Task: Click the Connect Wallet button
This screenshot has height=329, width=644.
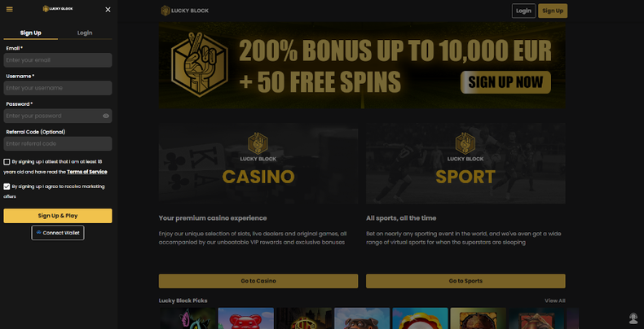Action: tap(58, 233)
